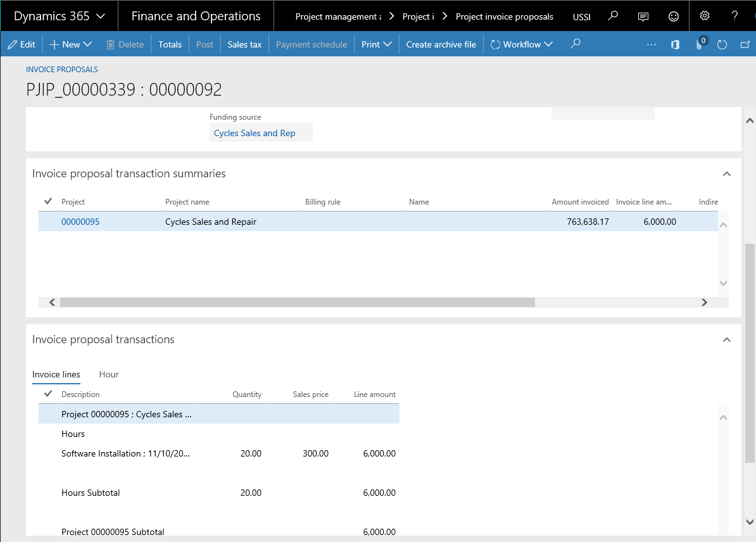The width and height of the screenshot is (756, 542).
Task: Click the global search magnifier in the navigation bar
Action: 612,16
